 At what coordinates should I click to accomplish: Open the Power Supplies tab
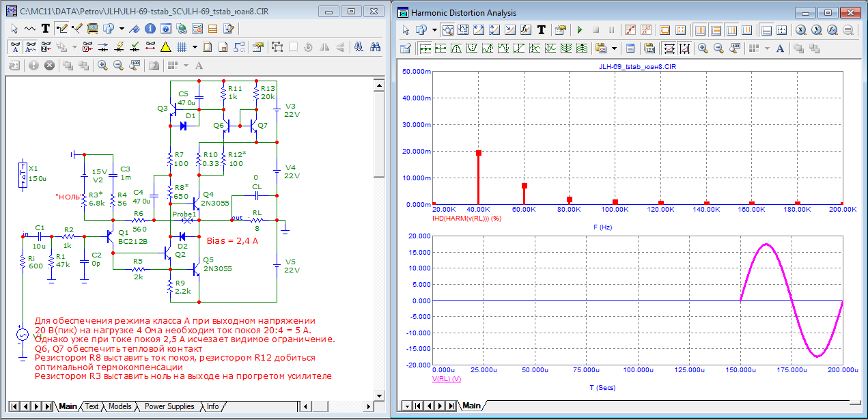point(169,406)
